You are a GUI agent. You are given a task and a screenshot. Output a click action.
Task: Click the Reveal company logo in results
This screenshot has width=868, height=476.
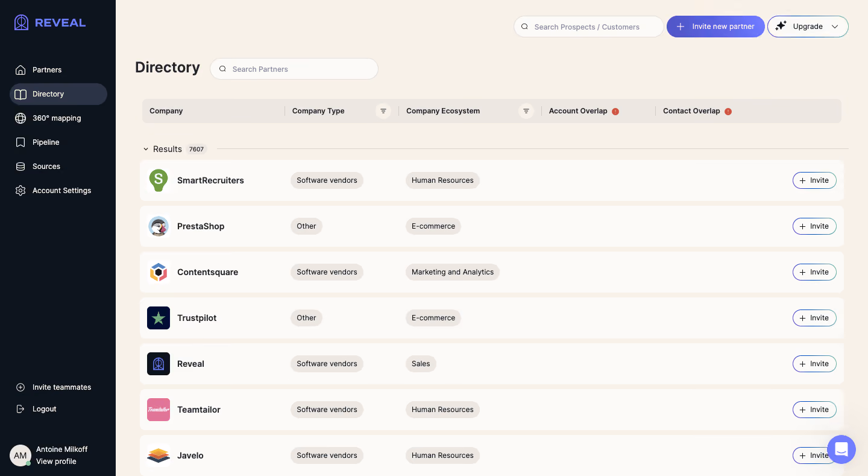click(x=159, y=364)
